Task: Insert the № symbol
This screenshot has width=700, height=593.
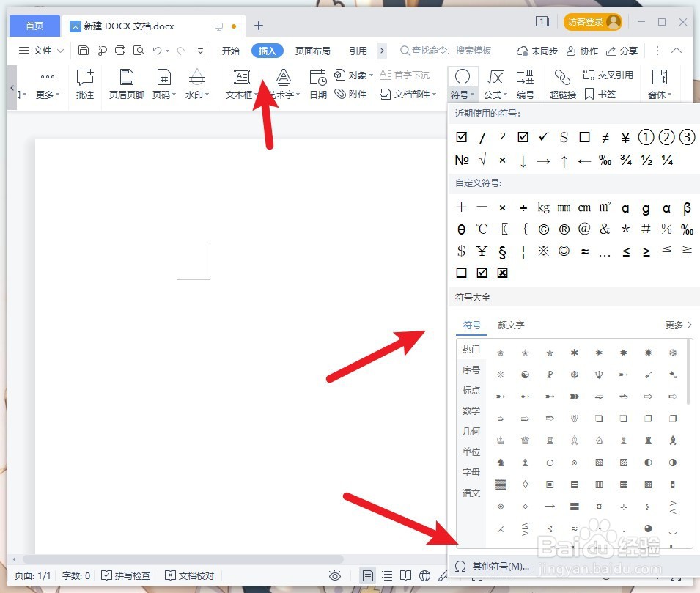Action: (x=462, y=160)
